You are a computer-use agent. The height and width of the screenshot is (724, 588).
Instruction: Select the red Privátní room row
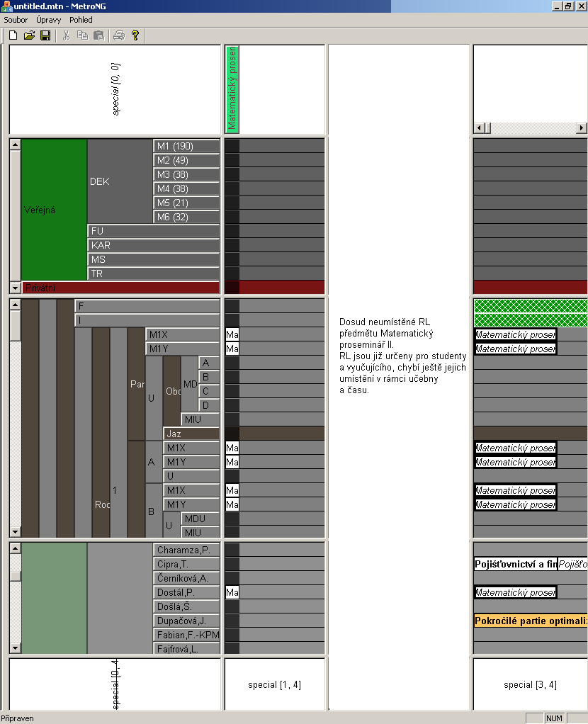coord(120,288)
